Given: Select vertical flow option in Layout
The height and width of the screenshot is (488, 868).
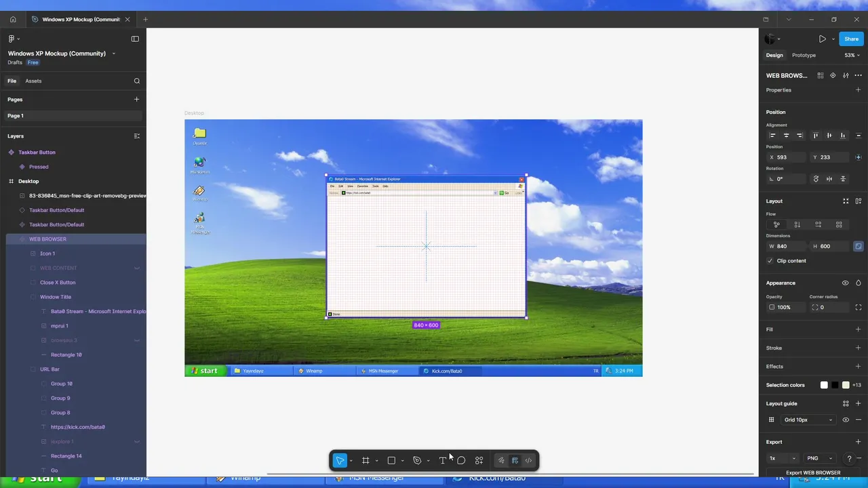Looking at the screenshot, I should pos(797,224).
